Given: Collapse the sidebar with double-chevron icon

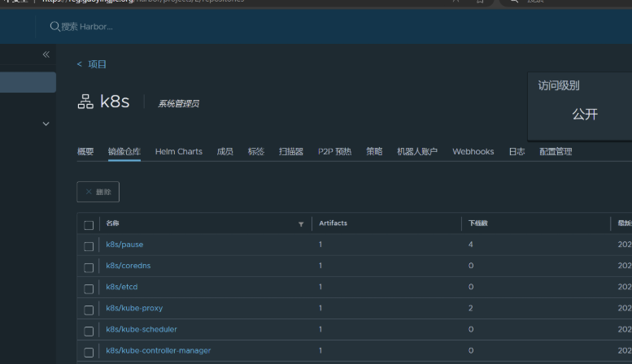Looking at the screenshot, I should click(46, 54).
